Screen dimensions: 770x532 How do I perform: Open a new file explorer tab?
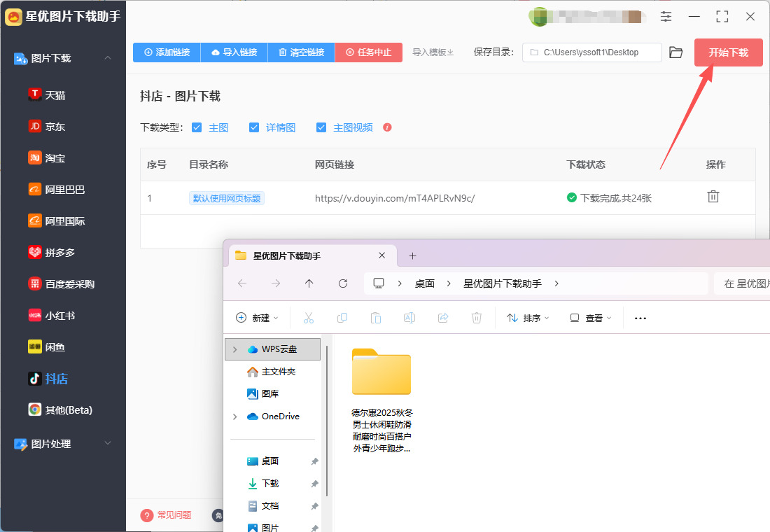412,256
